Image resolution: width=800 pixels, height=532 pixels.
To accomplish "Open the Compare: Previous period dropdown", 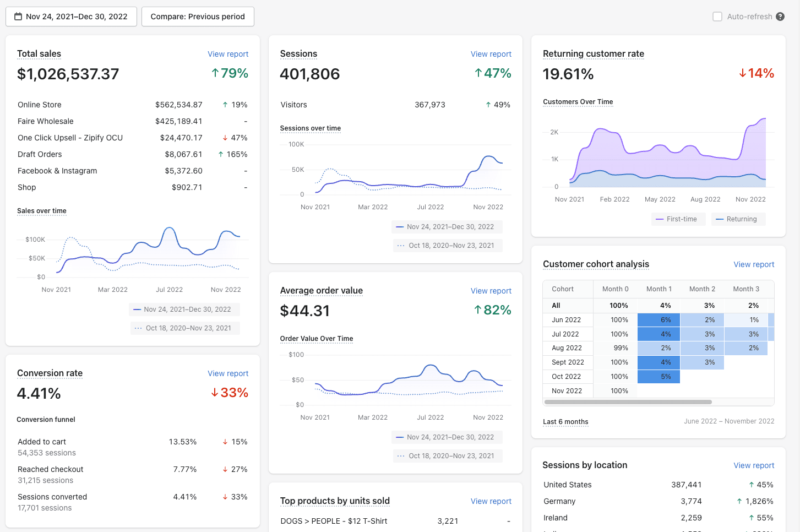I will [x=198, y=17].
